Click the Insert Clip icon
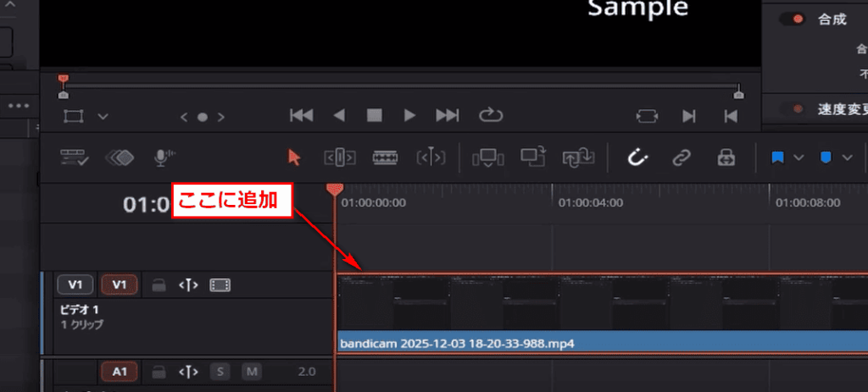 [487, 157]
